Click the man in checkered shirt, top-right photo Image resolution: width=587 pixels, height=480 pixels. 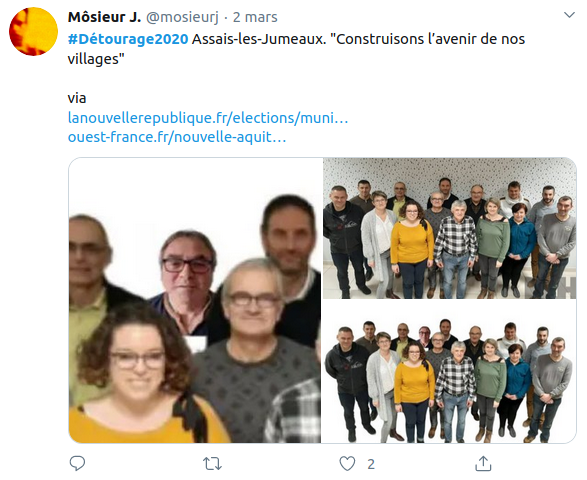(x=456, y=249)
